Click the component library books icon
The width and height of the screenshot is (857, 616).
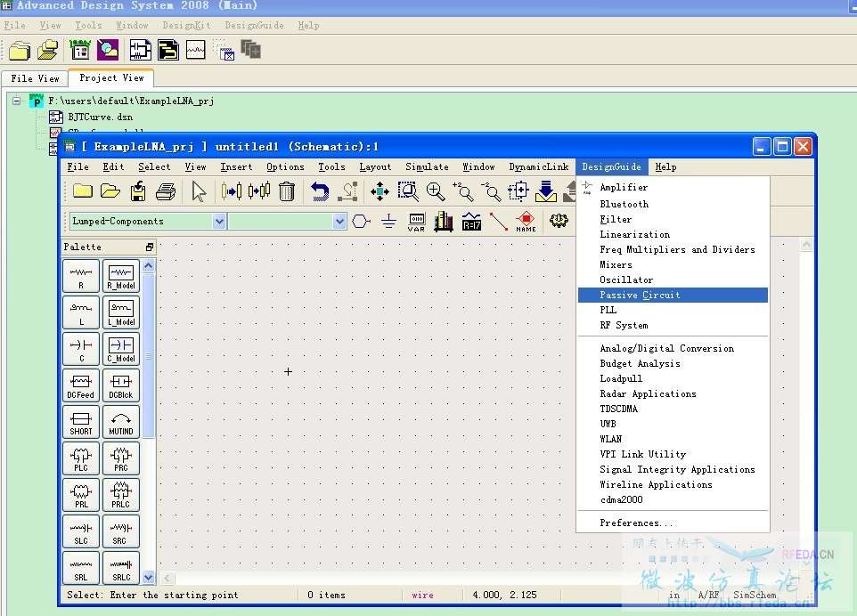[x=444, y=221]
